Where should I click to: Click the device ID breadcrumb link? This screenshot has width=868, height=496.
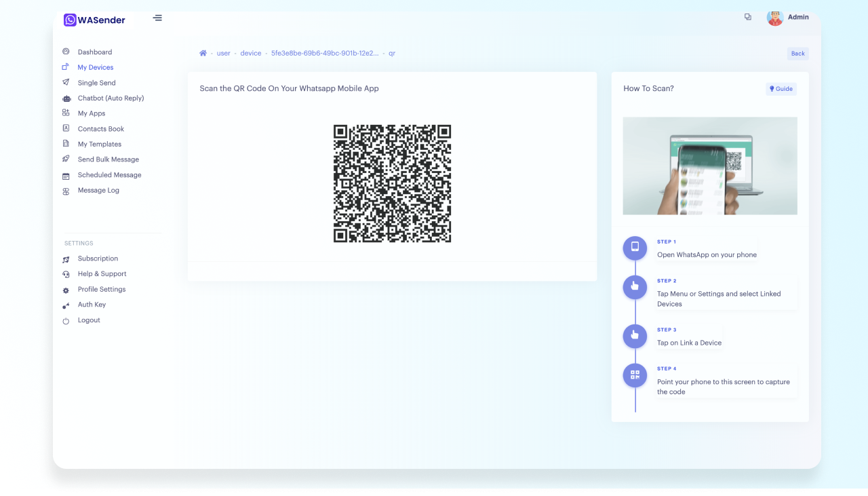coord(325,53)
